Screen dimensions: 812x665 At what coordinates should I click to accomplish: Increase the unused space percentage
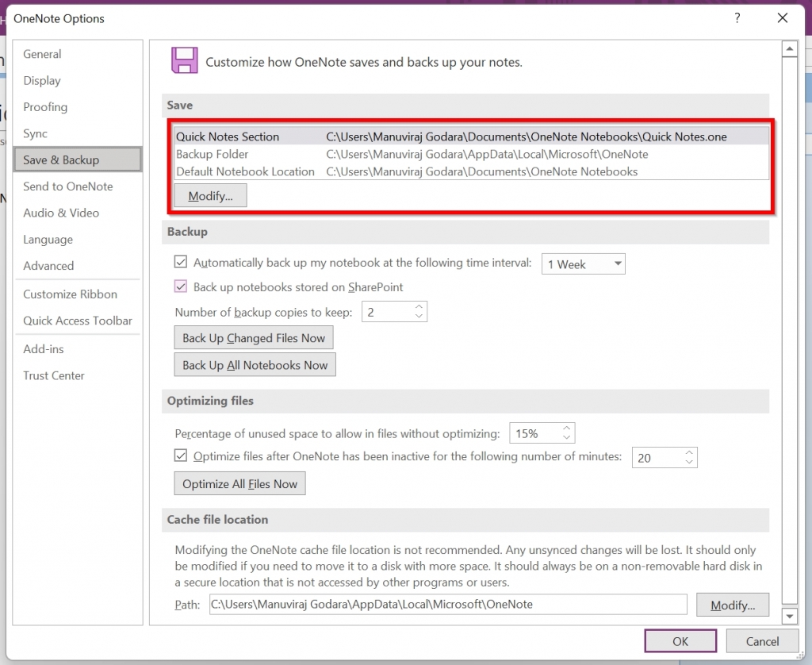pyautogui.click(x=566, y=428)
